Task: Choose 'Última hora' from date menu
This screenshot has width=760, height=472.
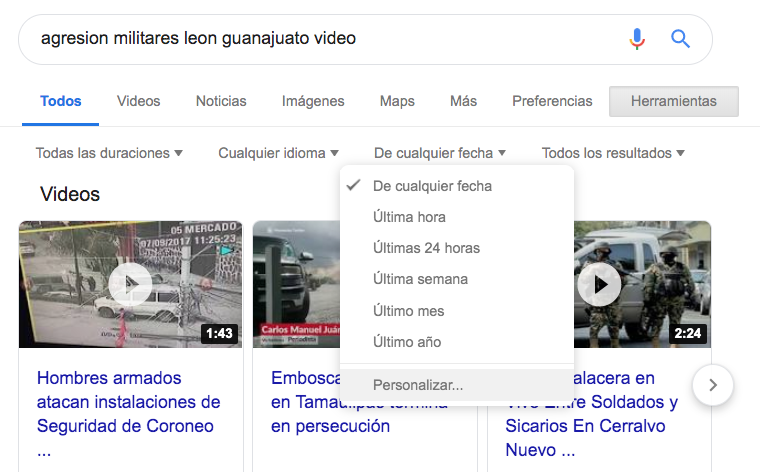Action: (409, 217)
